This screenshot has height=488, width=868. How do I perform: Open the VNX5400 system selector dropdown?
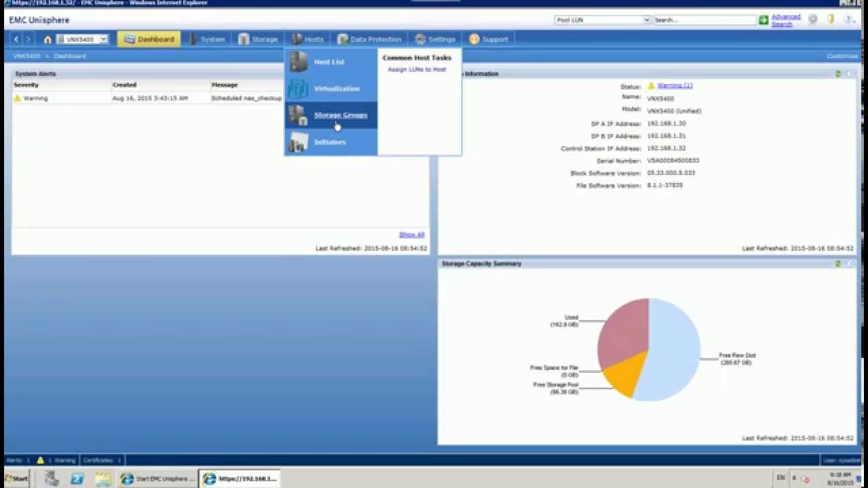tap(82, 39)
